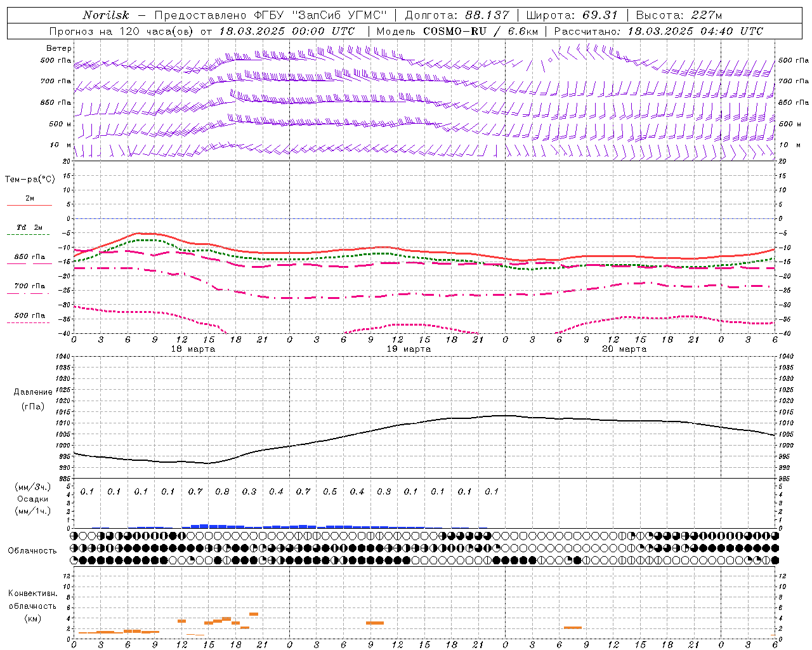
Task: Click the 985 value on right pressure axis
Action: coord(785,479)
